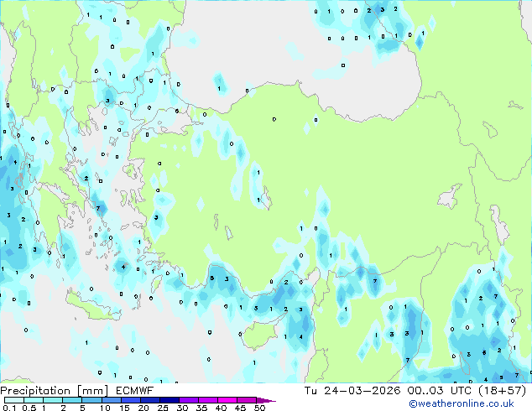Click the '0.1' legend scale label
The image size is (532, 411).
coord(9,408)
